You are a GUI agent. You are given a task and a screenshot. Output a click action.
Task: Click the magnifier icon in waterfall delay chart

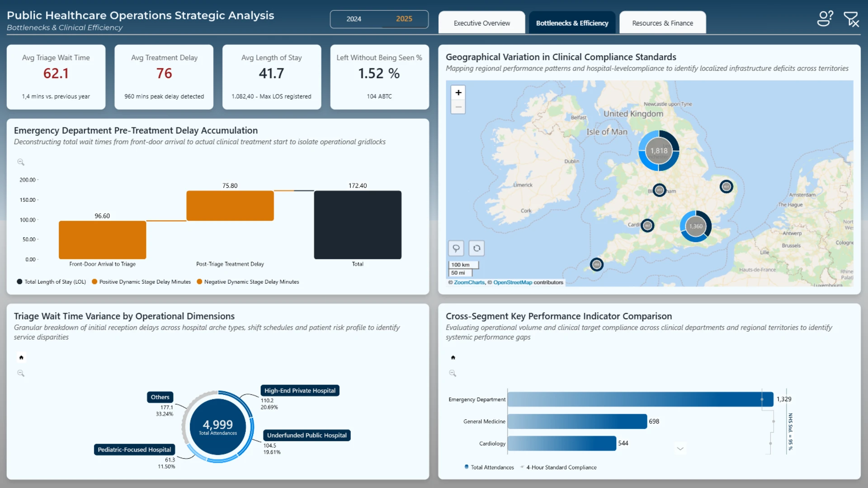[21, 162]
